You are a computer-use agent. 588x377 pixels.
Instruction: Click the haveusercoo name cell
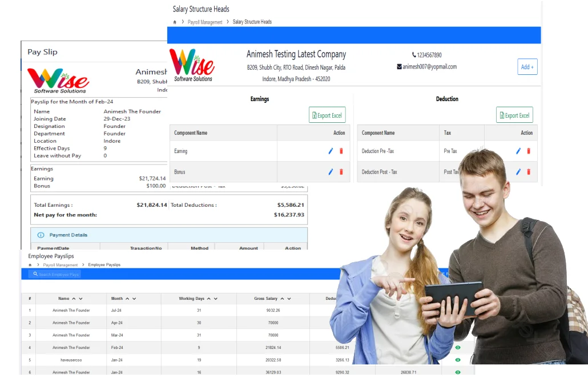(71, 360)
